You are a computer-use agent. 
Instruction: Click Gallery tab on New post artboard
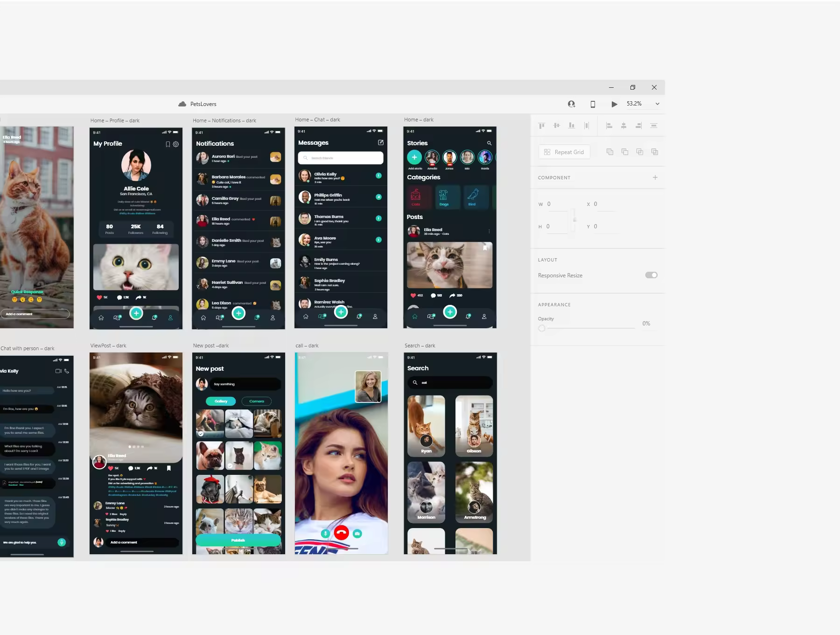(221, 401)
